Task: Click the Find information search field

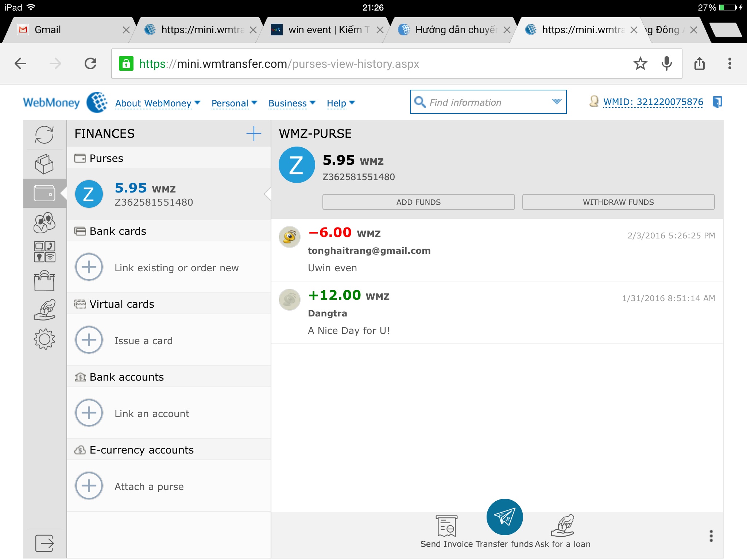Action: click(x=488, y=102)
